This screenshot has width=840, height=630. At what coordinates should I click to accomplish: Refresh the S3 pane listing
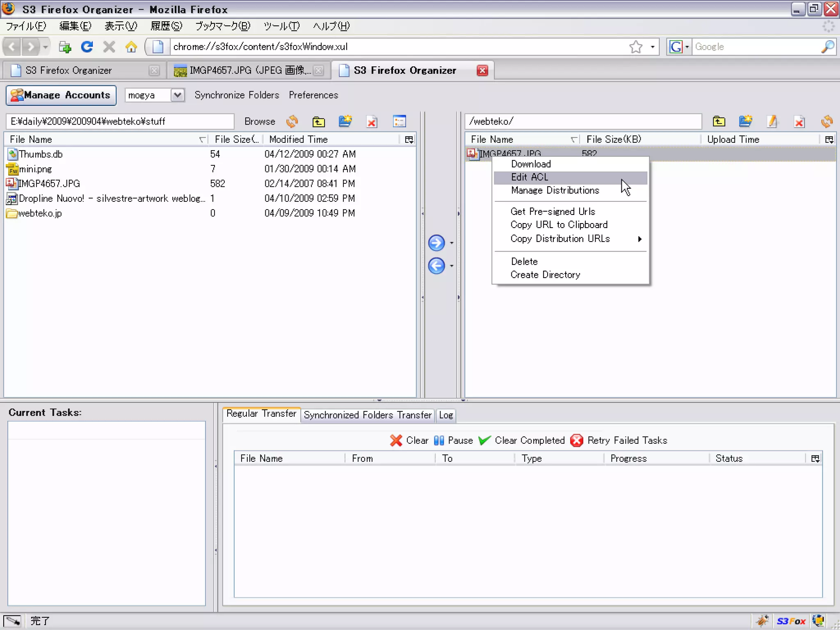pyautogui.click(x=827, y=121)
